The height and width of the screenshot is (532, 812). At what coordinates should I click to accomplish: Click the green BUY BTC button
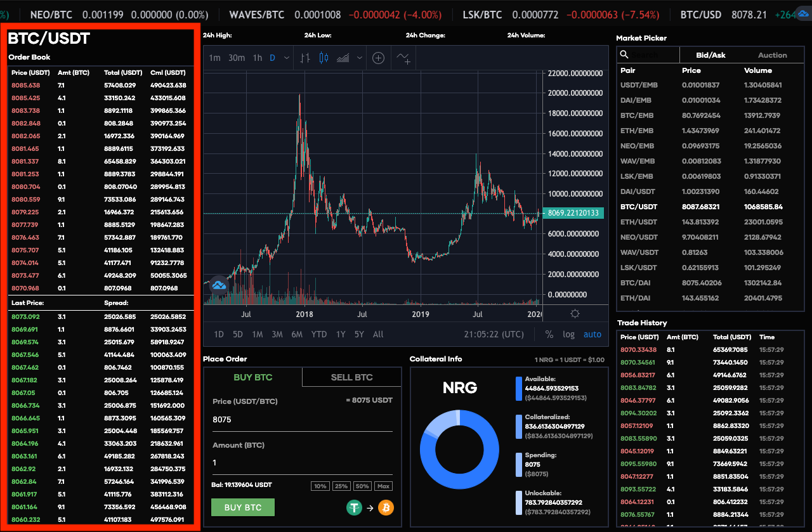[243, 507]
